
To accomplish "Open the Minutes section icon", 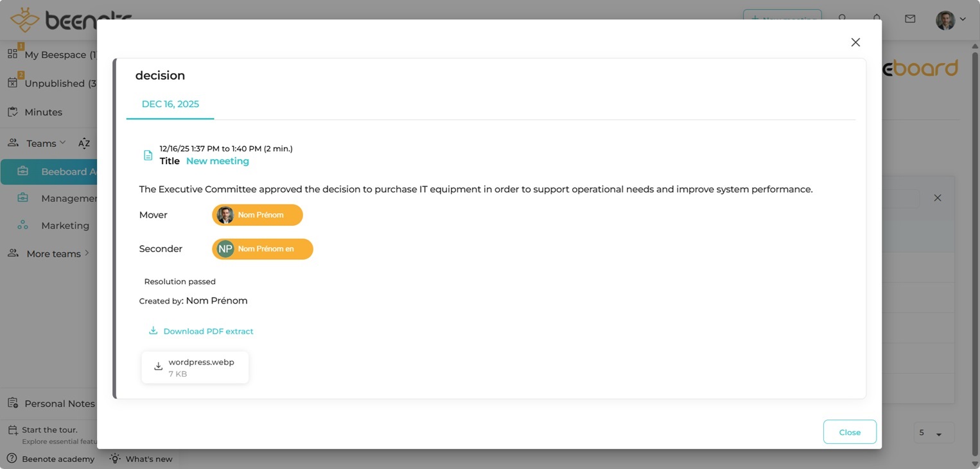I will pos(12,112).
